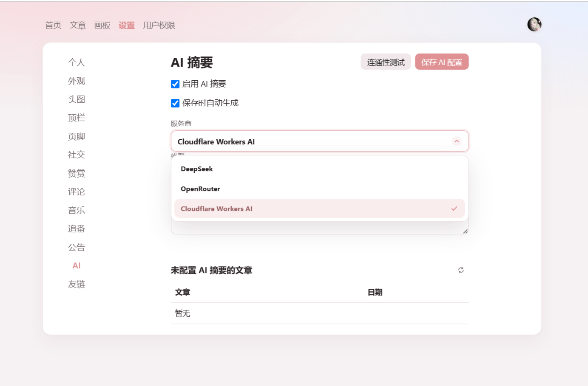Click the user avatar in the top right

click(x=534, y=25)
